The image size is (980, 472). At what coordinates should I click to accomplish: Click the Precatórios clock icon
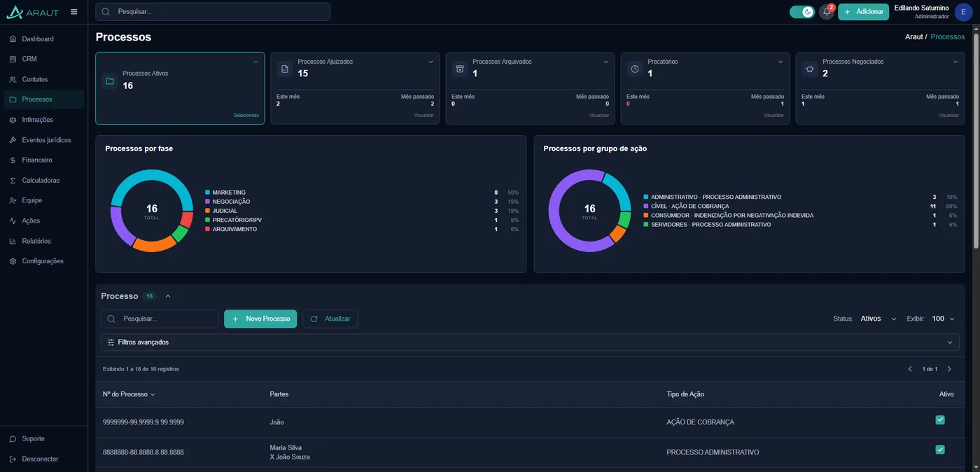tap(635, 69)
